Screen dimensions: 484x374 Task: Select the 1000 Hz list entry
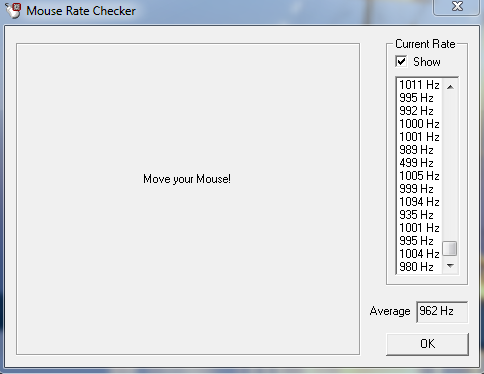pyautogui.click(x=419, y=124)
